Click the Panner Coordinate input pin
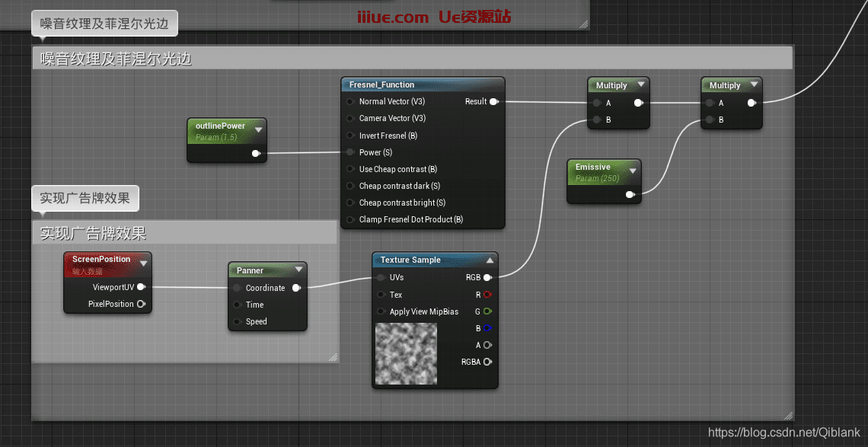The height and width of the screenshot is (447, 868). (238, 288)
